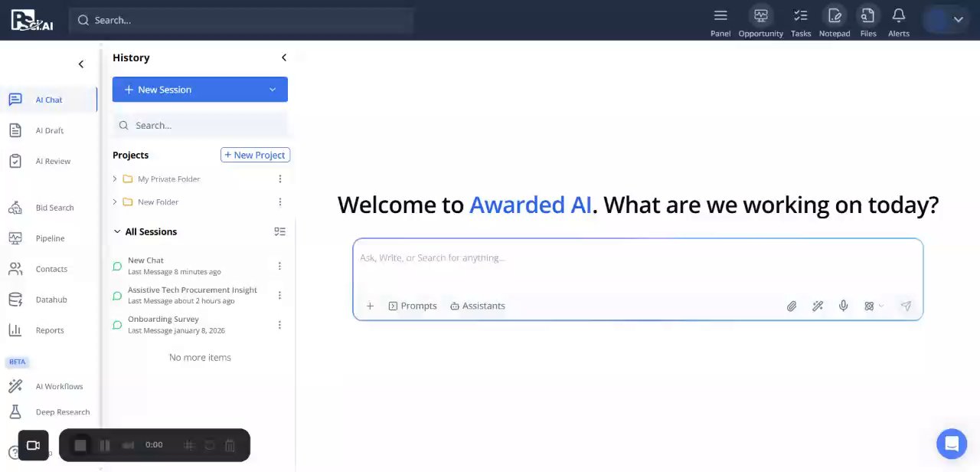Open the Alerts bell icon
Viewport: 980px width, 472px height.
pos(899,15)
